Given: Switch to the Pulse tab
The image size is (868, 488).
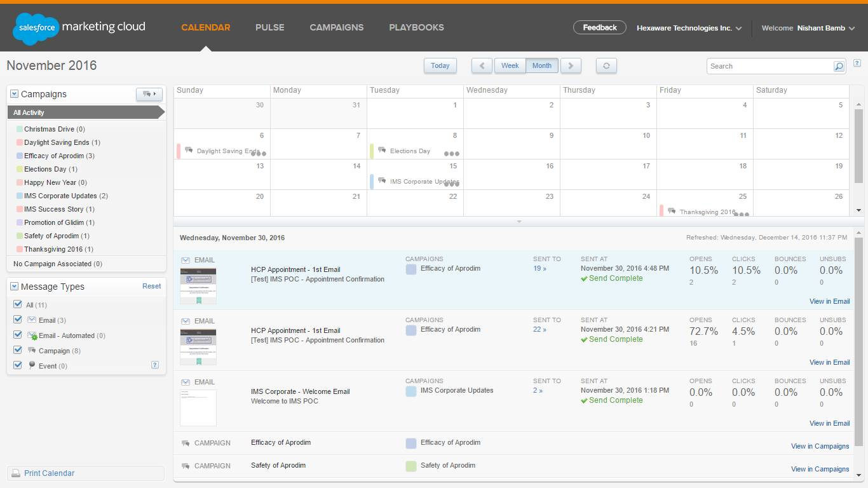Looking at the screenshot, I should click(269, 27).
